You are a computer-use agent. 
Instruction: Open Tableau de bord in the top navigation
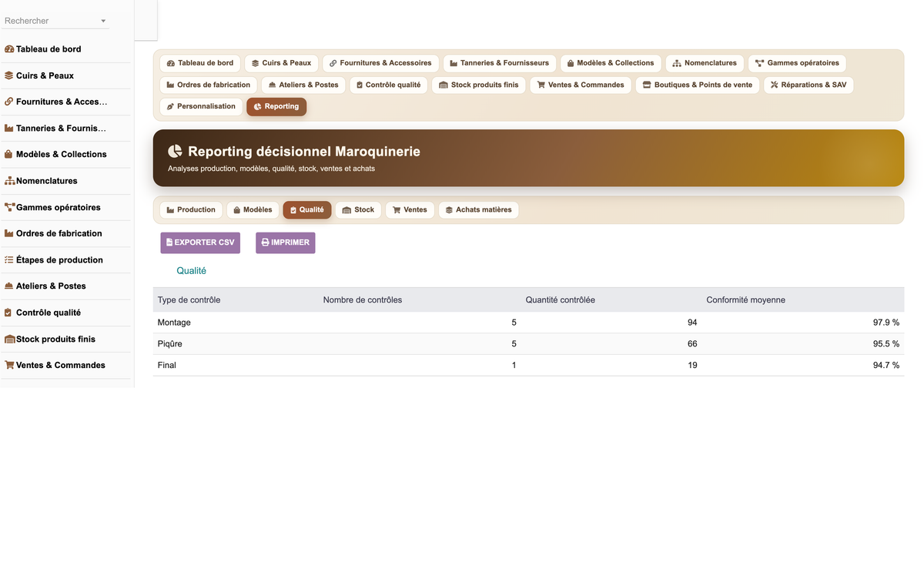click(x=200, y=63)
